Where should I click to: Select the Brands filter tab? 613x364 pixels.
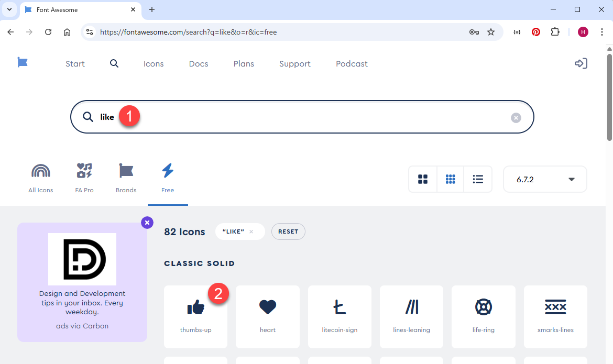tap(126, 178)
